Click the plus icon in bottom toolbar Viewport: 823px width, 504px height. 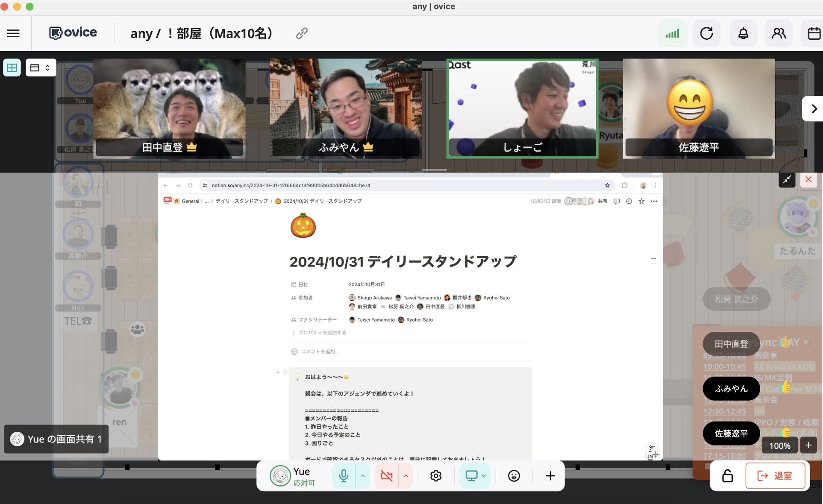pos(550,476)
